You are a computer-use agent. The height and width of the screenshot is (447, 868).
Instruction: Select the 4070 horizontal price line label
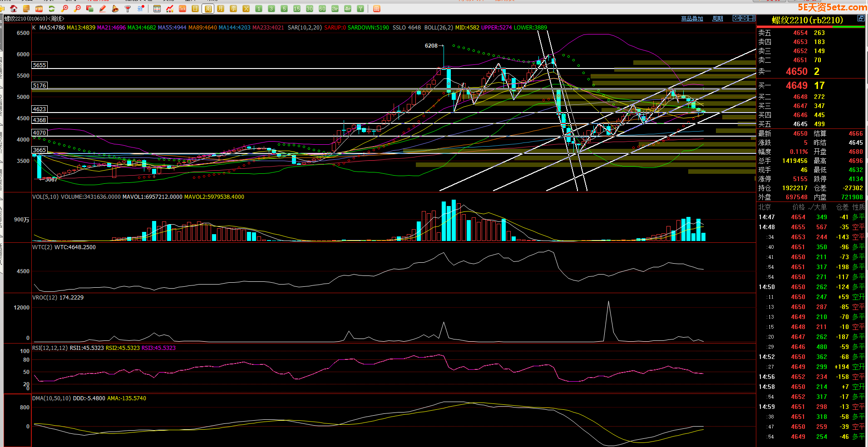coord(39,133)
